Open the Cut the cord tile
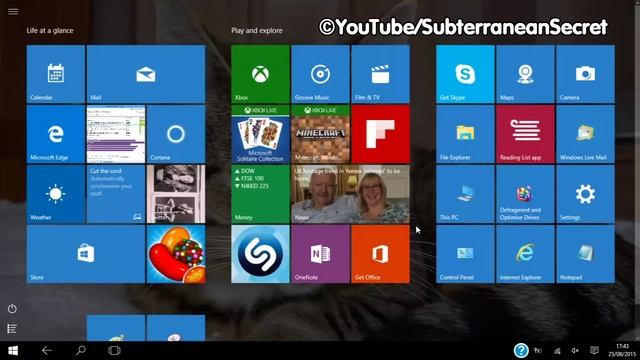640x360 pixels. 116,194
